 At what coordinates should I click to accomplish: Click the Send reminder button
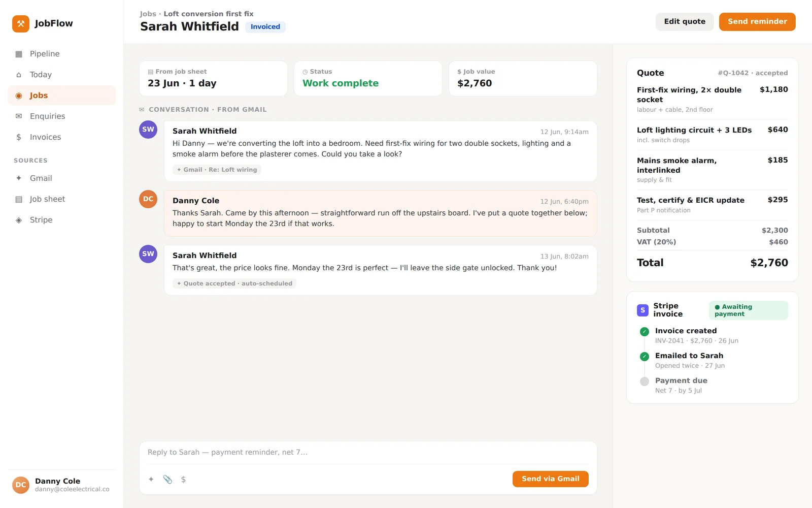click(x=757, y=22)
